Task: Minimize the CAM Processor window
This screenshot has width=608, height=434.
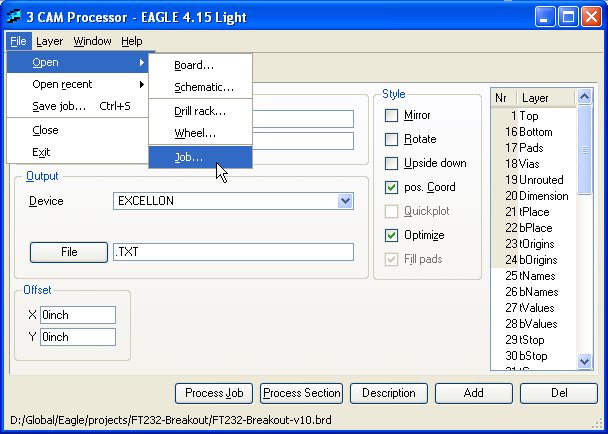Action: click(544, 17)
